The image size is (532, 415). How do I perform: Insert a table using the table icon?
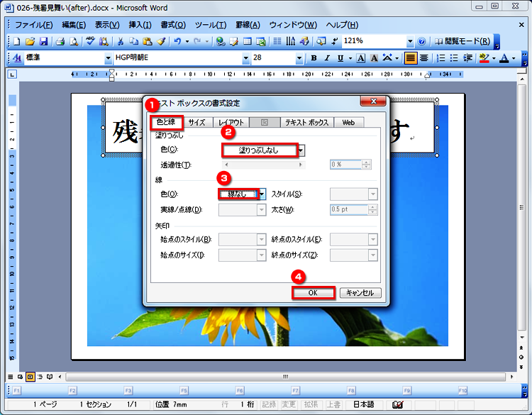point(248,41)
